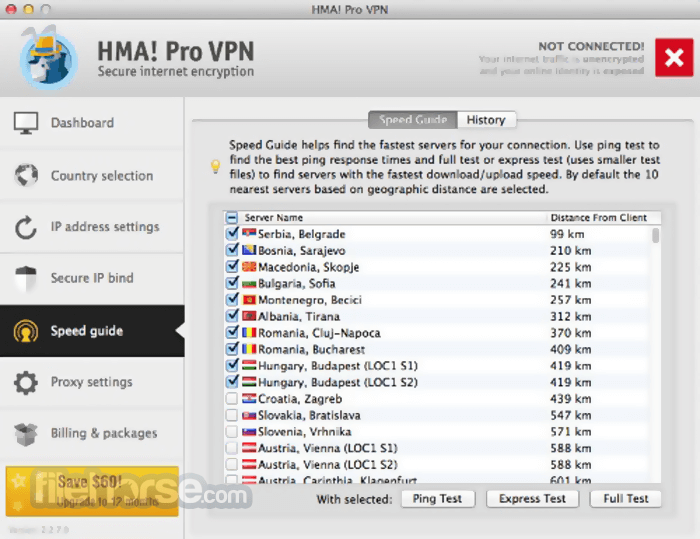Image resolution: width=700 pixels, height=539 pixels.
Task: Click the red not-connected X icon
Action: click(674, 58)
